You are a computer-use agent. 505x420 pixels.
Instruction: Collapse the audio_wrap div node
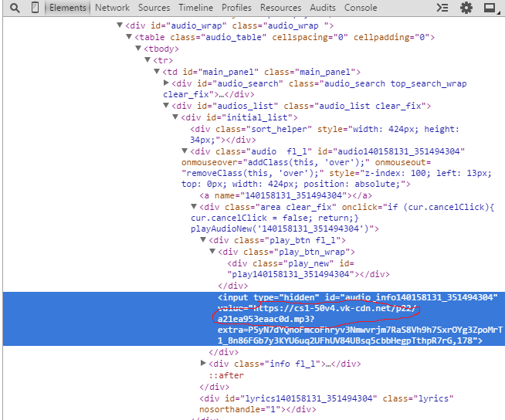point(120,25)
